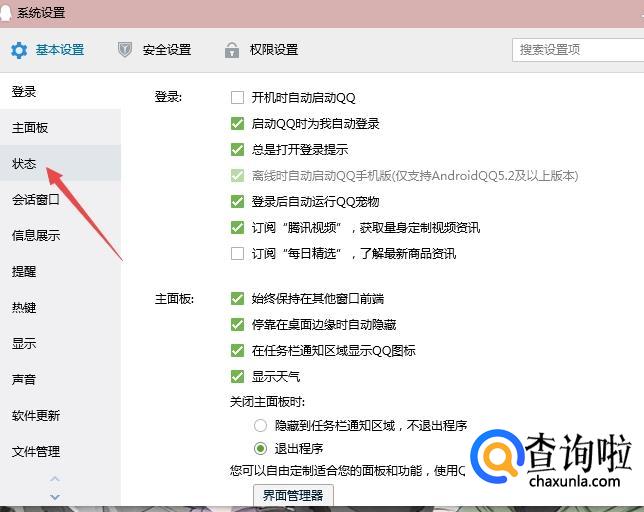Screen dimensions: 644x512
Task: Open 会话窗口 settings in sidebar
Action: [x=60, y=200]
